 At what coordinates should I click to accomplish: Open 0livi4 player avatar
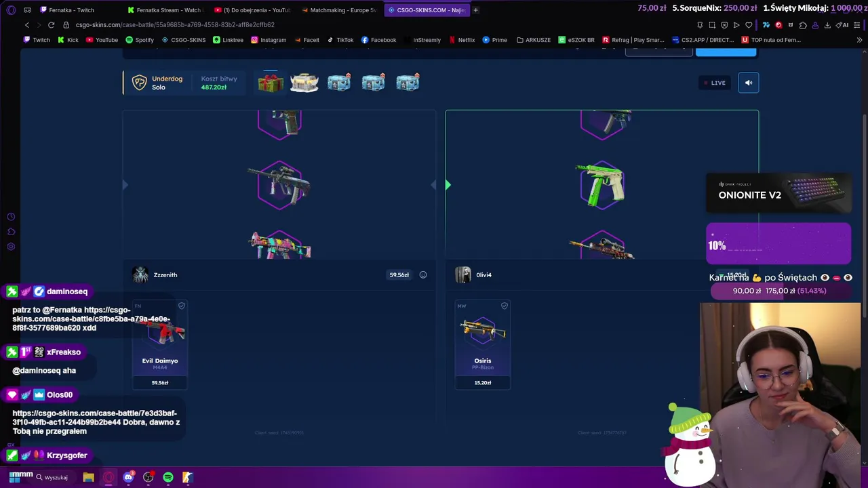click(463, 274)
